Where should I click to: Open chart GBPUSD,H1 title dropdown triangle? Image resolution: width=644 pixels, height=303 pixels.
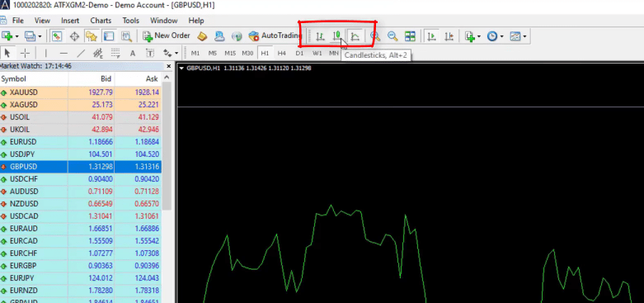click(x=182, y=69)
